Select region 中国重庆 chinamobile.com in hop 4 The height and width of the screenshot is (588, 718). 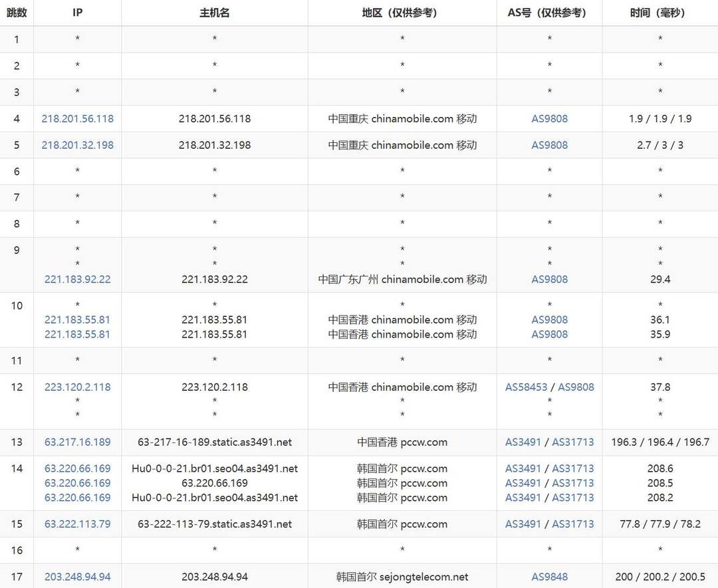pos(402,118)
